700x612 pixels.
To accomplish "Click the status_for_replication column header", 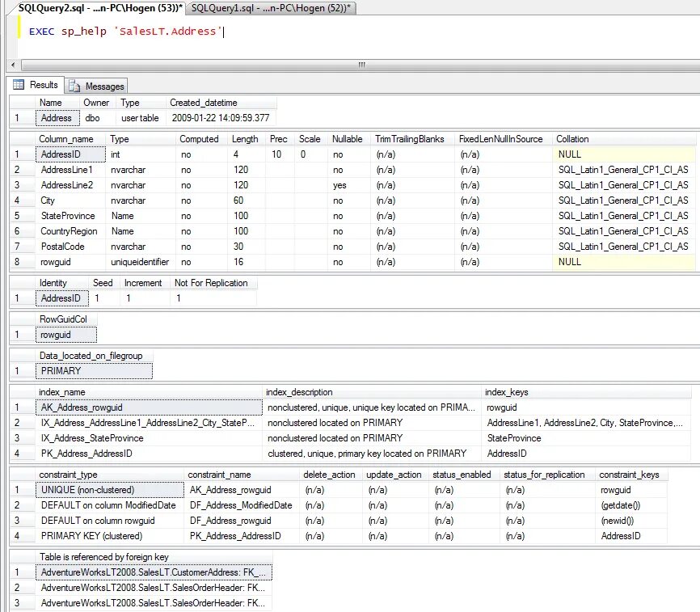I will [x=547, y=475].
